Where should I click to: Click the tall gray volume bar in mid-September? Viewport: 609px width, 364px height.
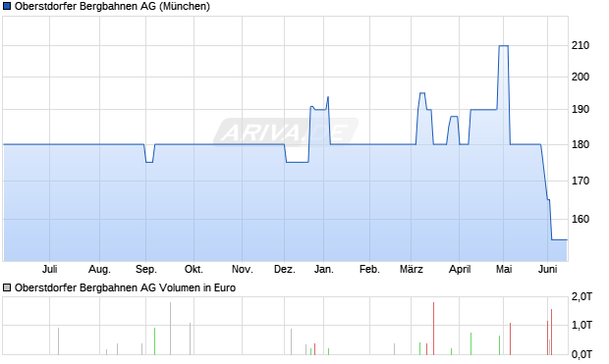click(x=170, y=329)
